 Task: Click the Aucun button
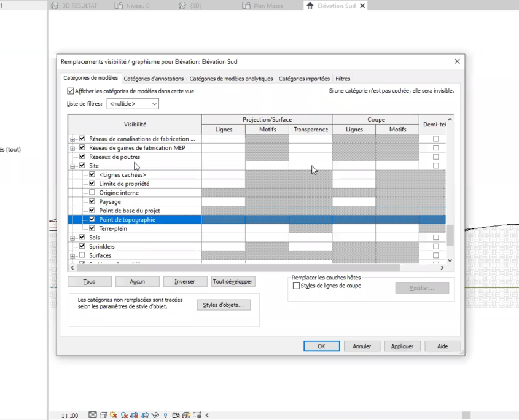click(x=138, y=282)
